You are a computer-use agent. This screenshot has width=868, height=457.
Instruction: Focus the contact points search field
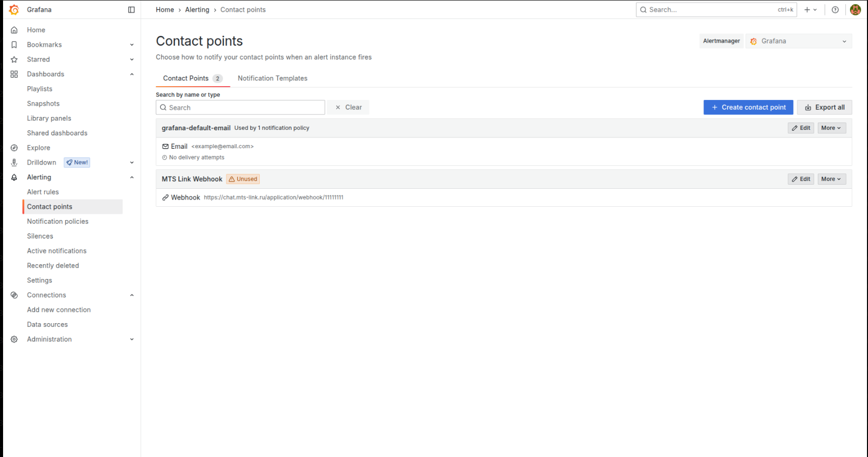240,107
